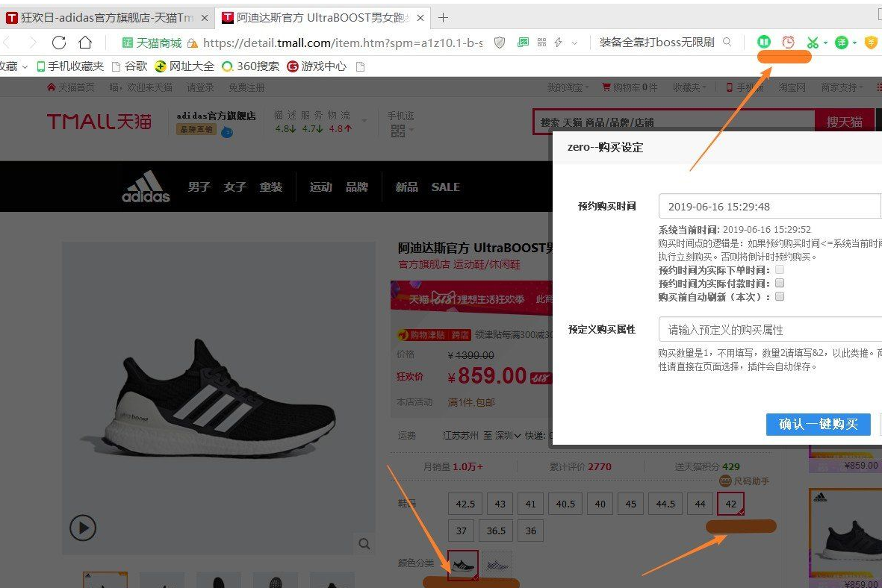Reload the page with the refresh icon
The image size is (882, 588).
59,43
